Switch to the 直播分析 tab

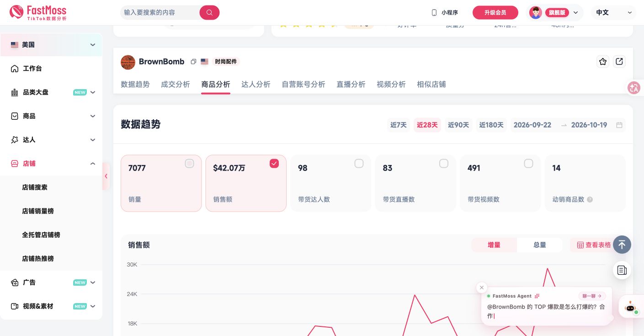point(351,85)
